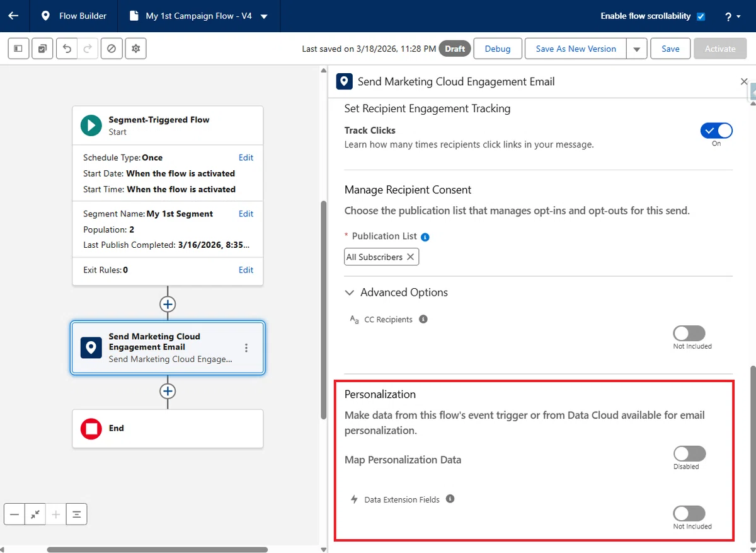
Task: Include Data Extension Fields toggle
Action: click(x=689, y=513)
